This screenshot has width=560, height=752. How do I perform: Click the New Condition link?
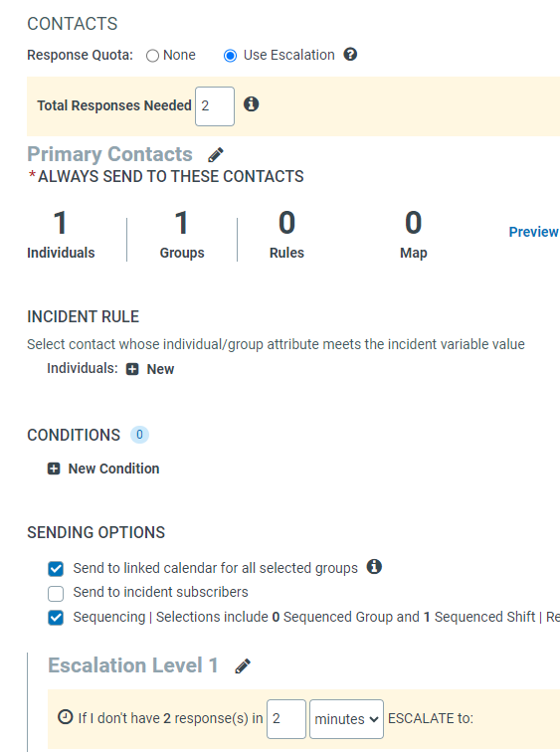click(113, 469)
